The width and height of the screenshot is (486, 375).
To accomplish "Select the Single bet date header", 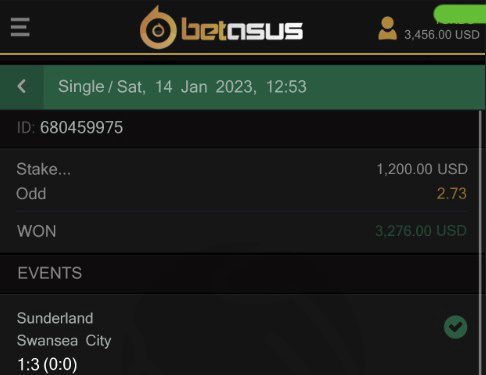I will click(182, 87).
